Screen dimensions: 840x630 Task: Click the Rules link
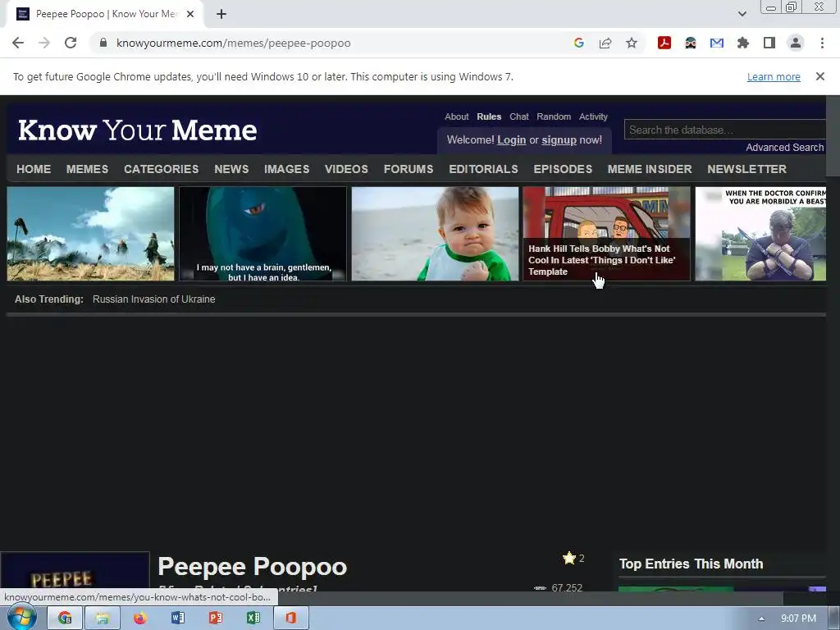pos(489,116)
